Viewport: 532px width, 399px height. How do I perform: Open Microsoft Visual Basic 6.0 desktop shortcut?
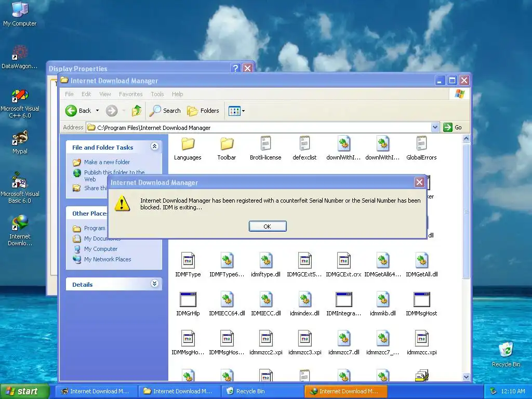pos(20,188)
